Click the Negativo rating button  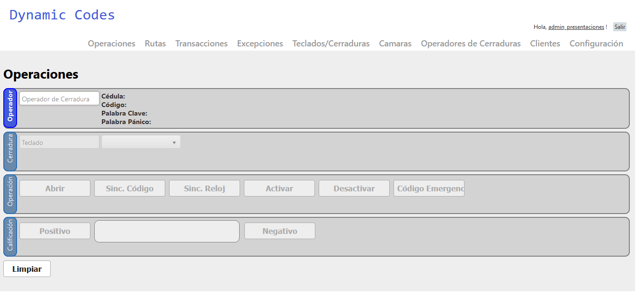(x=279, y=231)
